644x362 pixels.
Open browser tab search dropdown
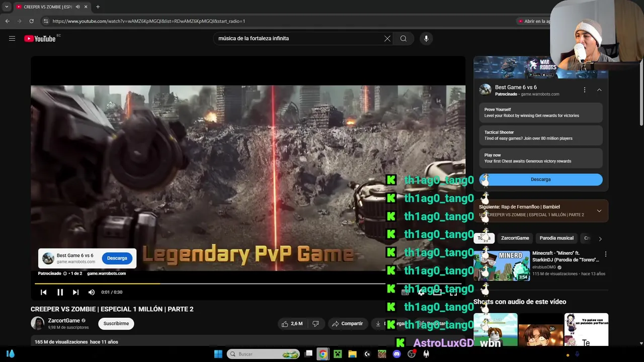7,7
